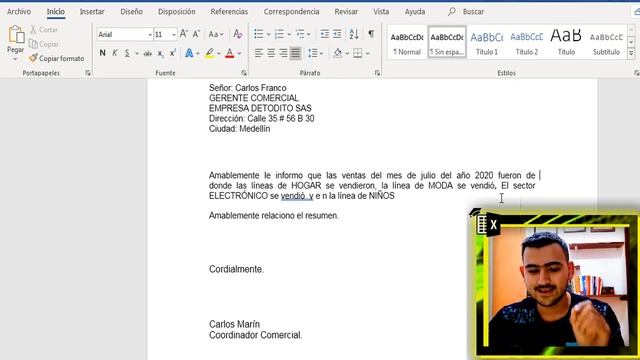Screen dimensions: 640x360
Task: Apply subscript x₂ formatting
Action: pos(160,53)
